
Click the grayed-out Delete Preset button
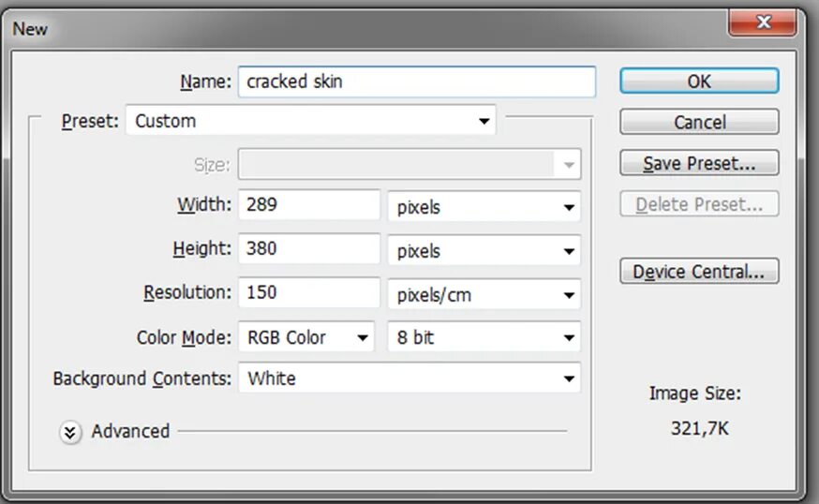click(699, 204)
